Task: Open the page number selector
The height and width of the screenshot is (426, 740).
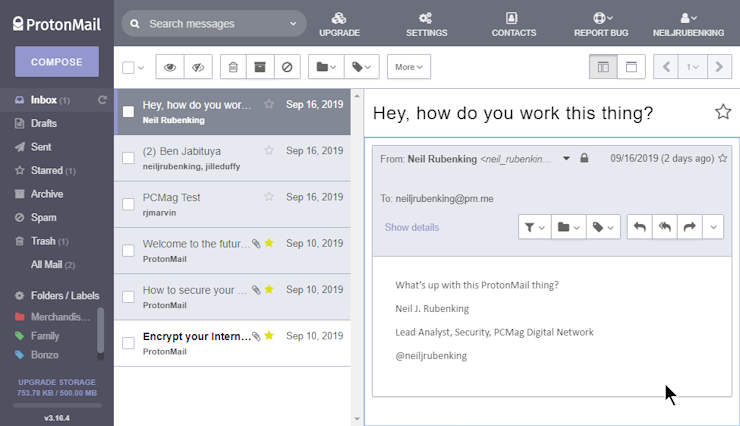Action: [x=693, y=67]
